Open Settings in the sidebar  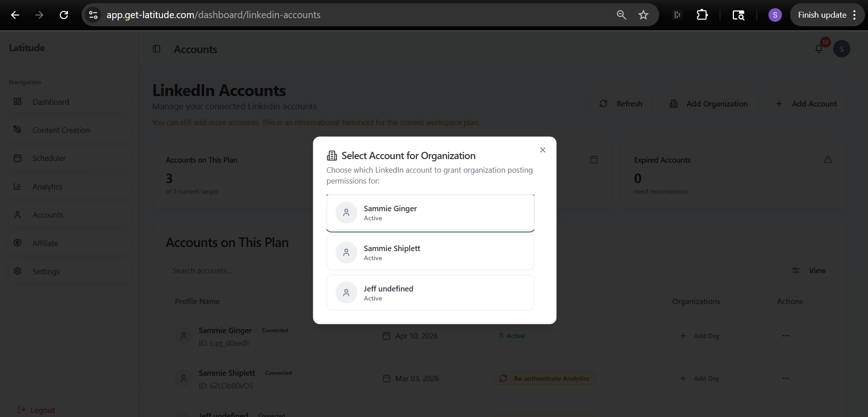click(x=46, y=272)
